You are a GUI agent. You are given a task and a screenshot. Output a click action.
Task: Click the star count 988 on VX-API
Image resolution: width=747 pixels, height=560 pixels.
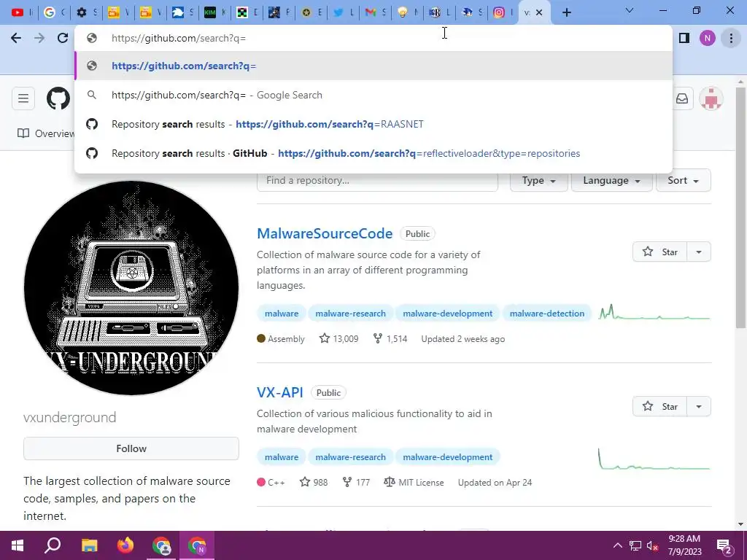314,482
